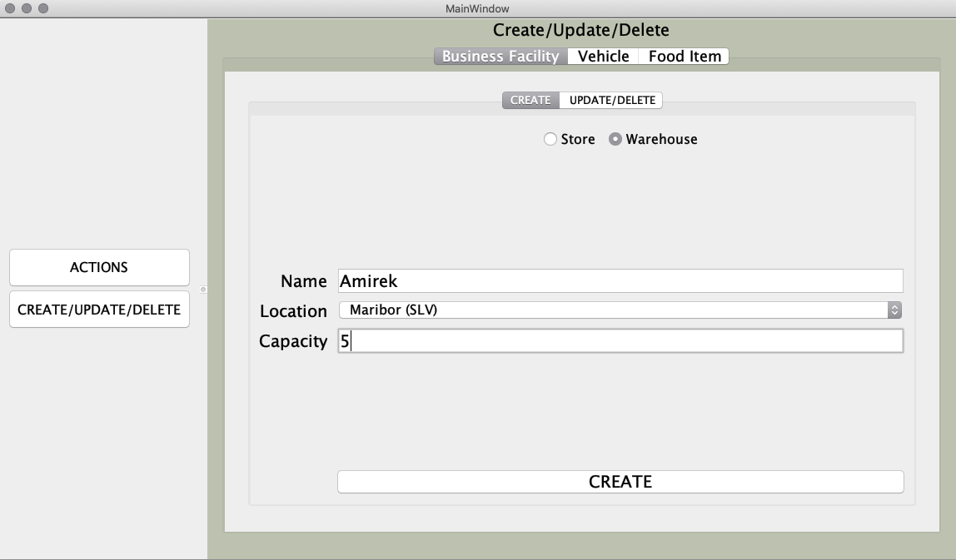Focus the Capacity input field

(620, 340)
